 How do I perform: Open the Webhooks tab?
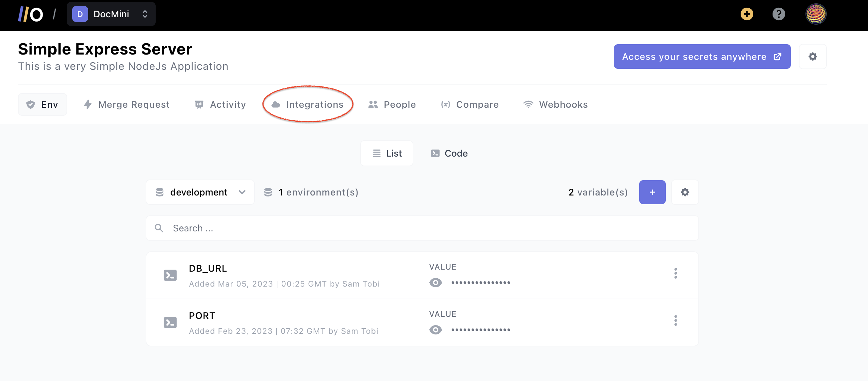[555, 104]
